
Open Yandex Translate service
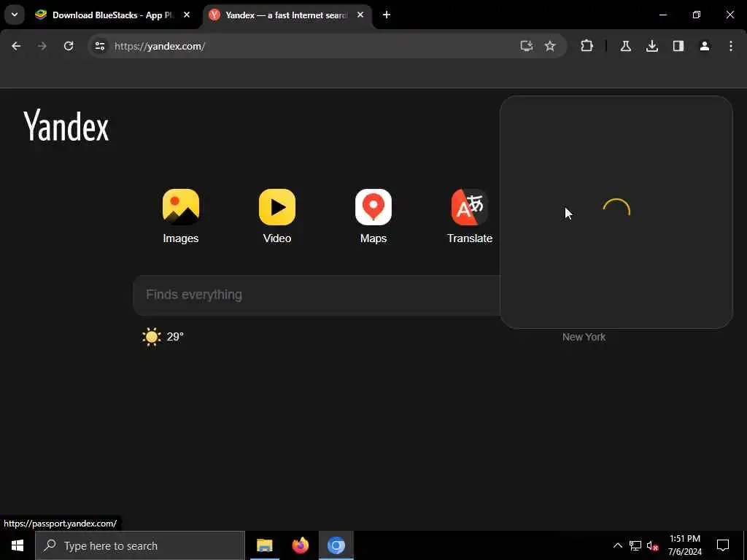(x=469, y=217)
